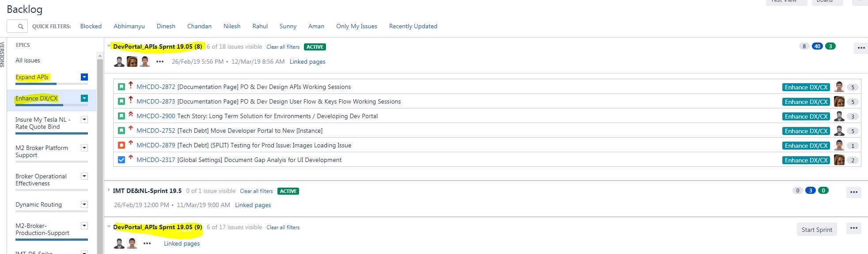
Task: Open dropdown for Enhance DX/CX epic
Action: click(84, 98)
